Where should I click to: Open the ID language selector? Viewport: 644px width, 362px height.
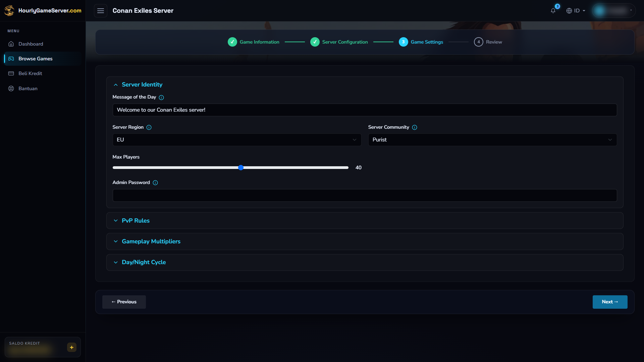pyautogui.click(x=576, y=11)
